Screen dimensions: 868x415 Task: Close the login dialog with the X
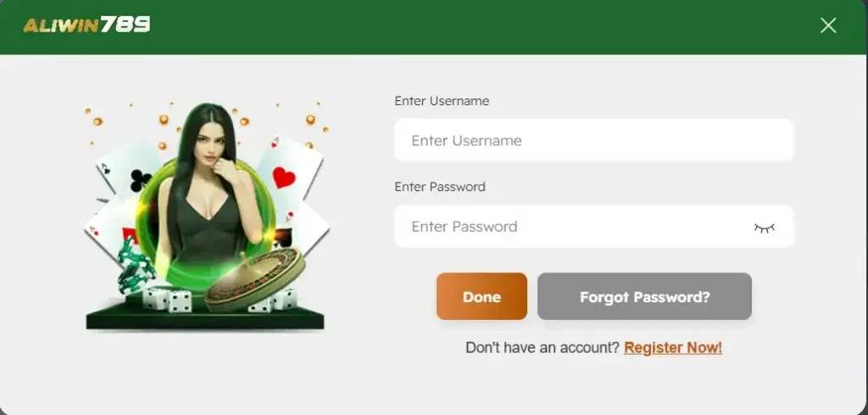tap(828, 25)
